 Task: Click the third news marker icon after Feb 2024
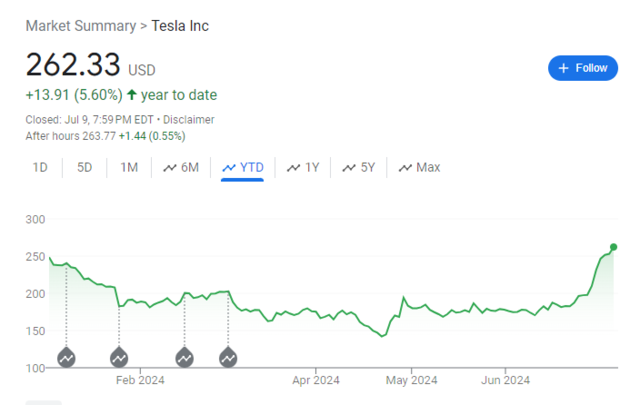pos(185,356)
